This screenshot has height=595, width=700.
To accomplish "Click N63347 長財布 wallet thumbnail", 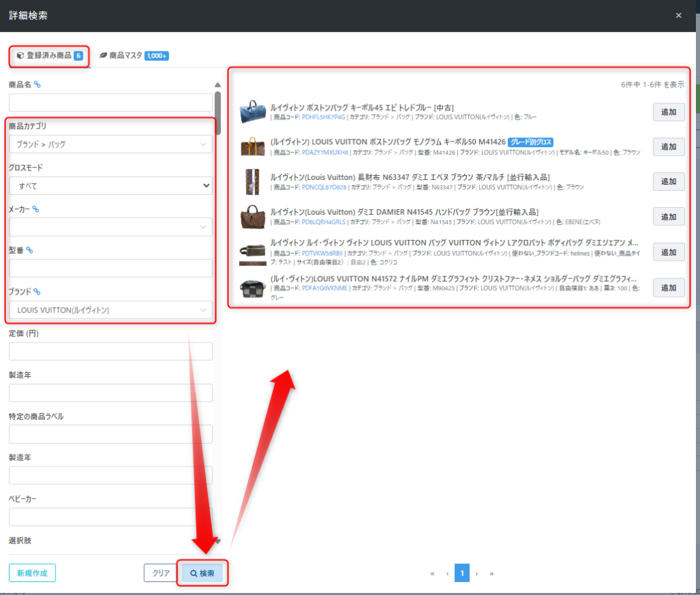I will (x=252, y=182).
